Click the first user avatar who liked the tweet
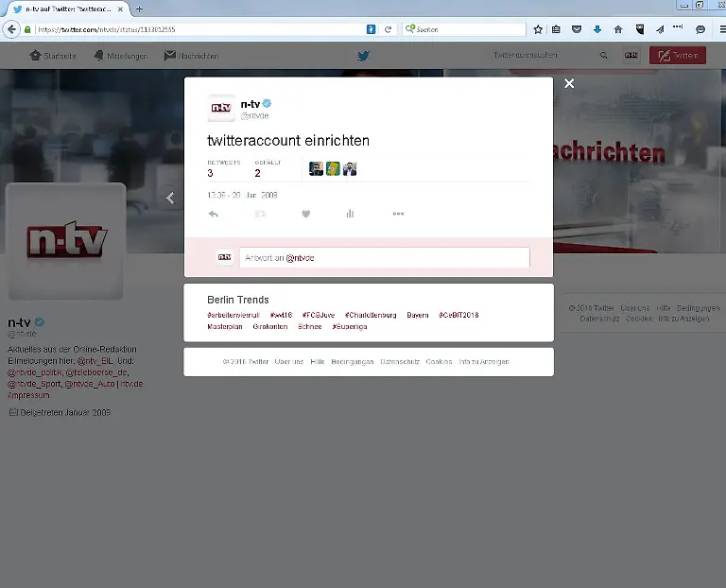Viewport: 726px width, 588px height. [316, 168]
